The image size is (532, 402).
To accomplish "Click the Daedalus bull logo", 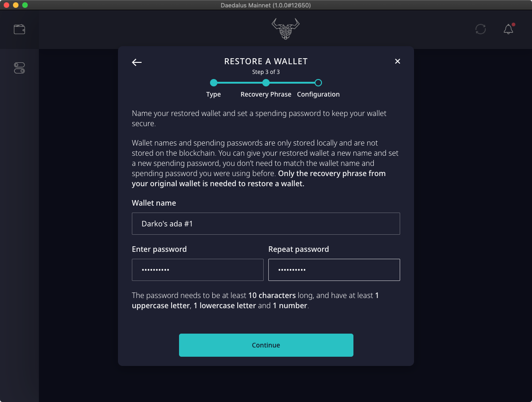I will point(285,29).
